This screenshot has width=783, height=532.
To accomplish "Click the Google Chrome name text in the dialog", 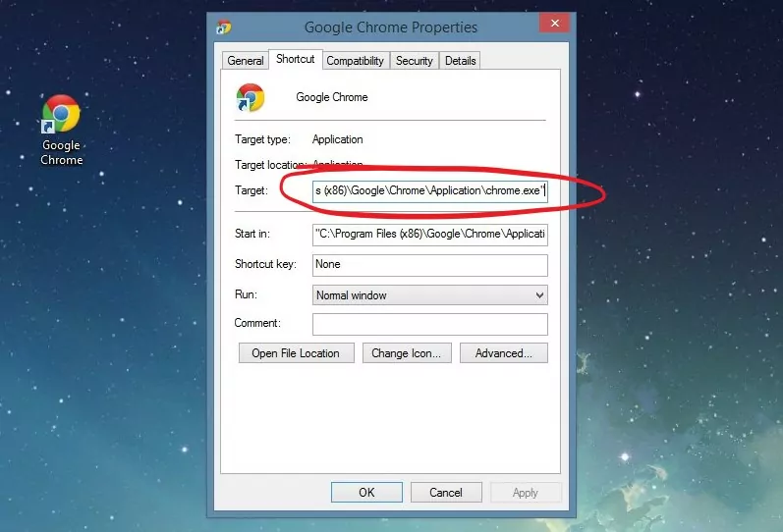I will coord(332,97).
